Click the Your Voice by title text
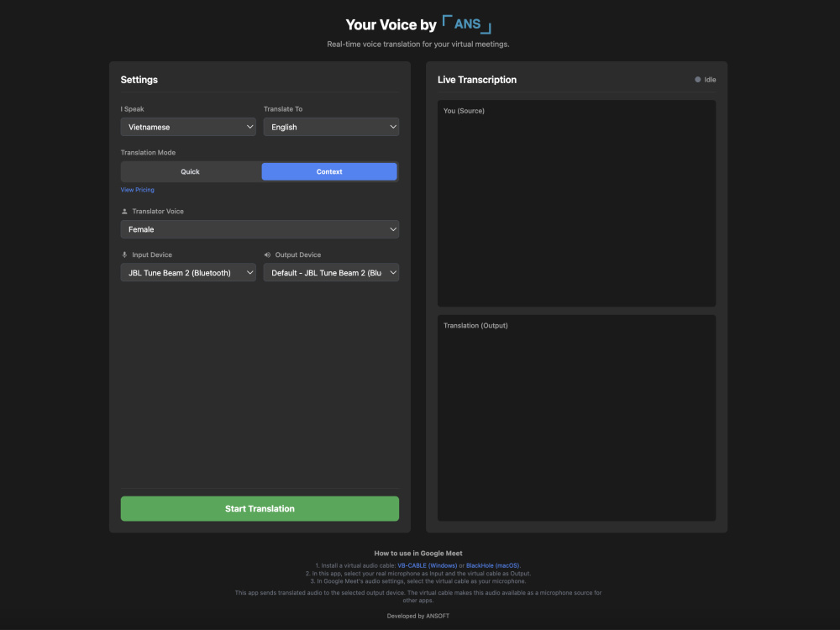840x630 pixels. pyautogui.click(x=391, y=24)
